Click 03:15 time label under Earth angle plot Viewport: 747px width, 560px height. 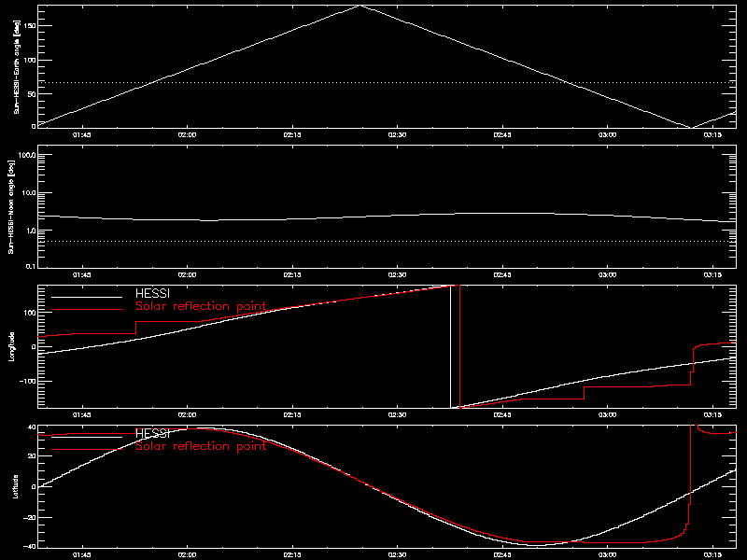712,134
